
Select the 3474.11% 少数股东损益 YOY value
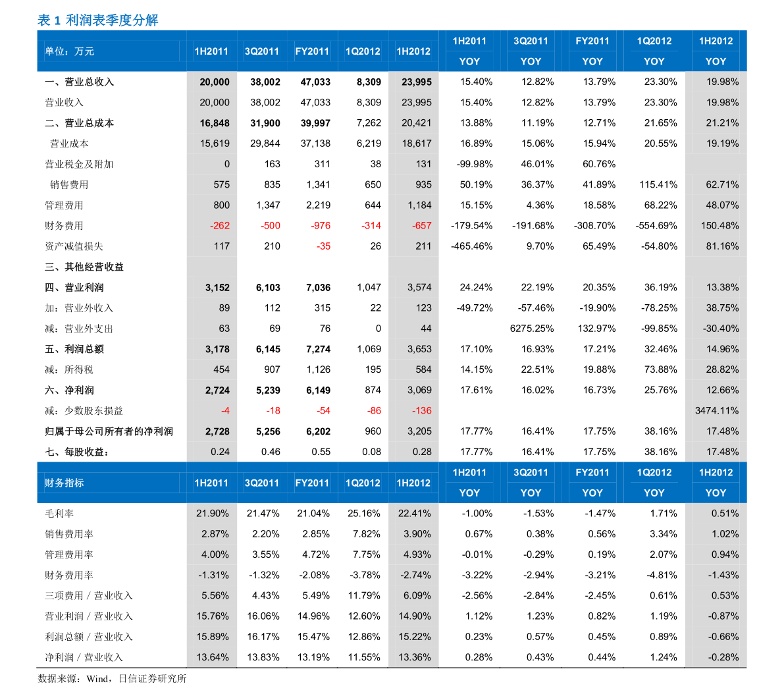click(x=716, y=411)
